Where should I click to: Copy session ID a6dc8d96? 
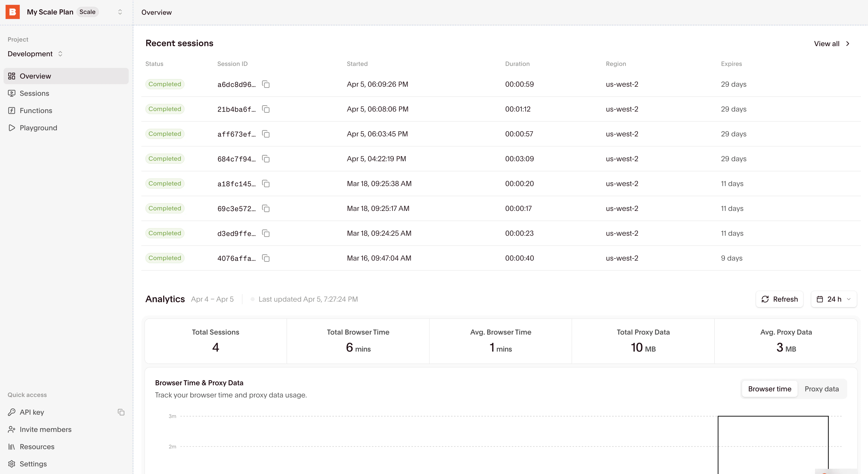tap(266, 84)
